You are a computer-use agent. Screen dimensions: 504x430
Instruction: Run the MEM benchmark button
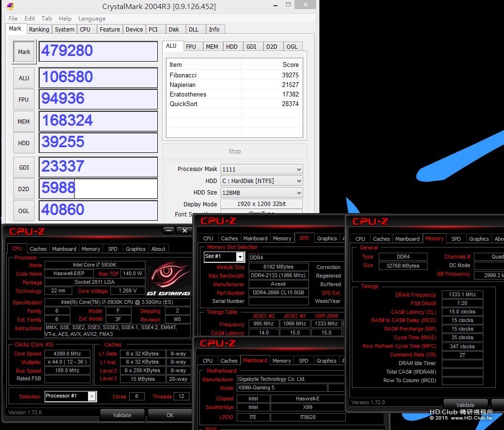click(24, 121)
